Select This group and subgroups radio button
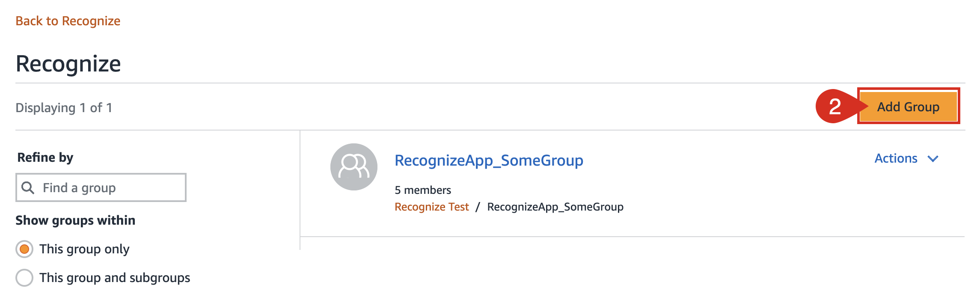980x303 pixels. pyautogui.click(x=24, y=278)
